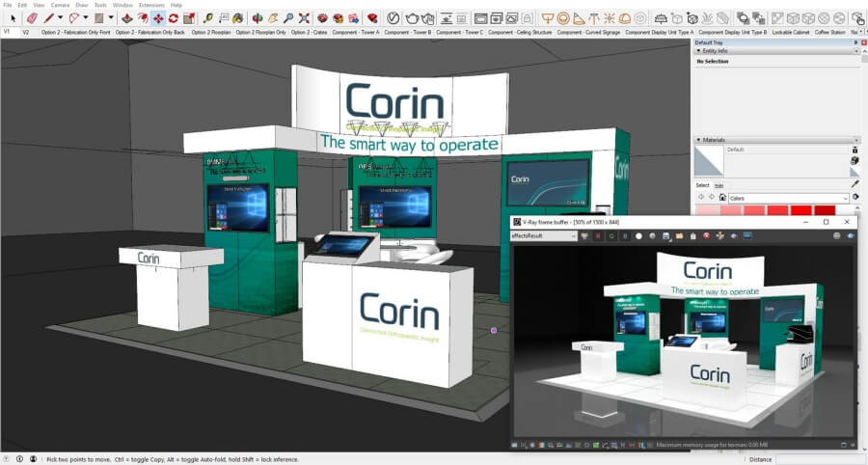The image size is (868, 465).
Task: Pick the material eyedropper sample tool
Action: (854, 184)
